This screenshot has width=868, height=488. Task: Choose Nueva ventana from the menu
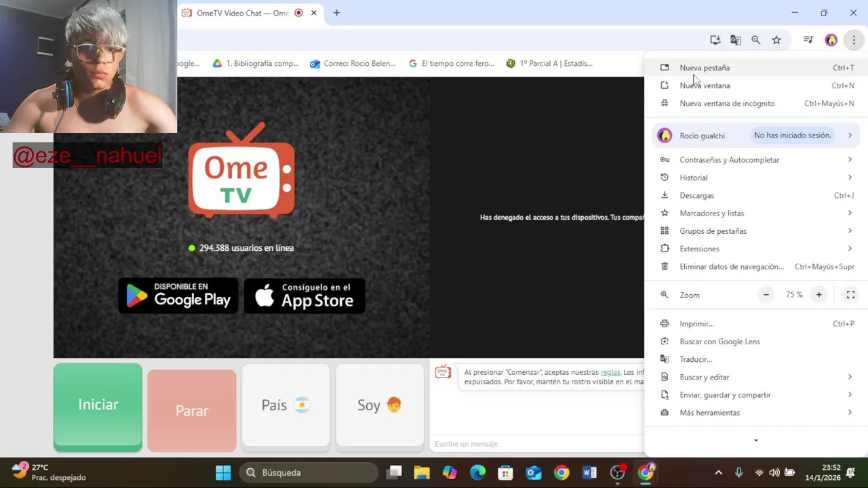755,85
